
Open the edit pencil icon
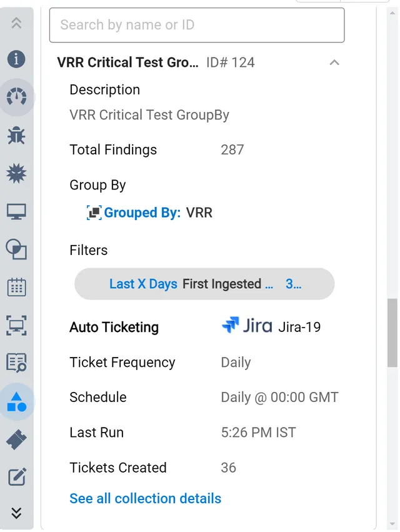click(x=17, y=477)
